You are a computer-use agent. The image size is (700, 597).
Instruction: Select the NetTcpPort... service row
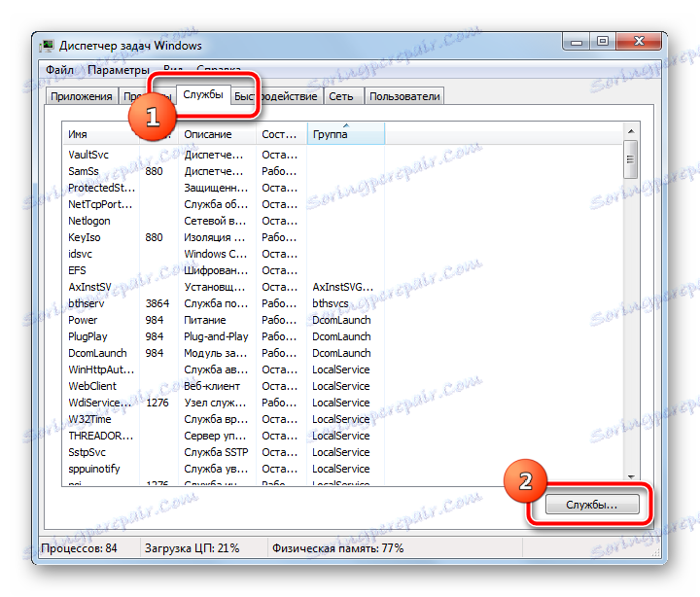tap(223, 204)
